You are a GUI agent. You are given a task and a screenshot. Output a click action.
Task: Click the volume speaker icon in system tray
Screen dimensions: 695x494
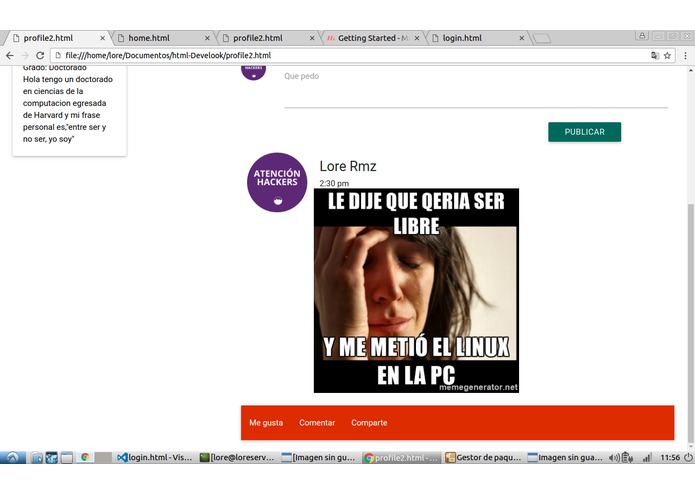click(614, 458)
